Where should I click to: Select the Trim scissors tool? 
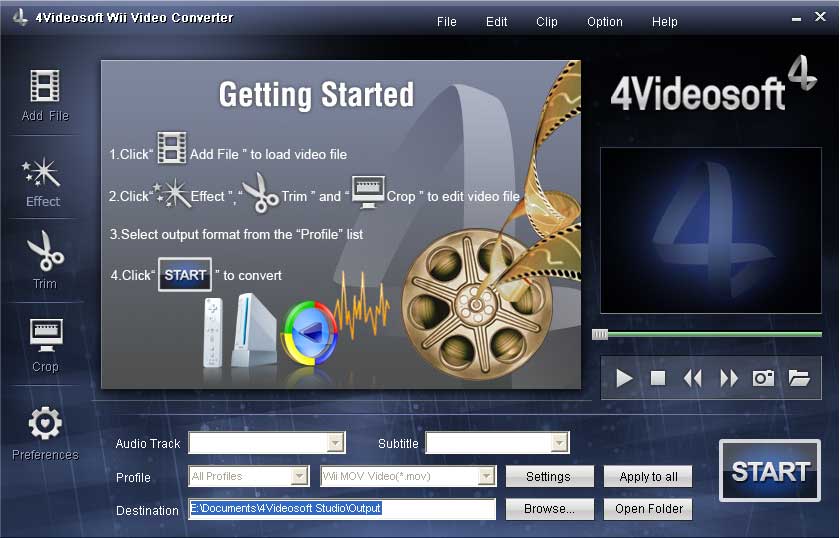pos(45,253)
